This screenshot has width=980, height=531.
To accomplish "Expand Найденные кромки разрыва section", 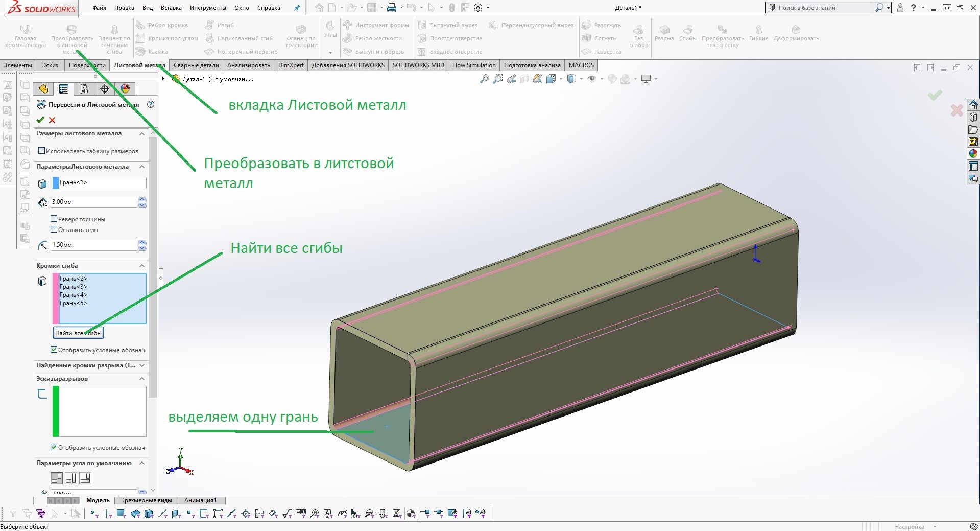I will tap(142, 365).
